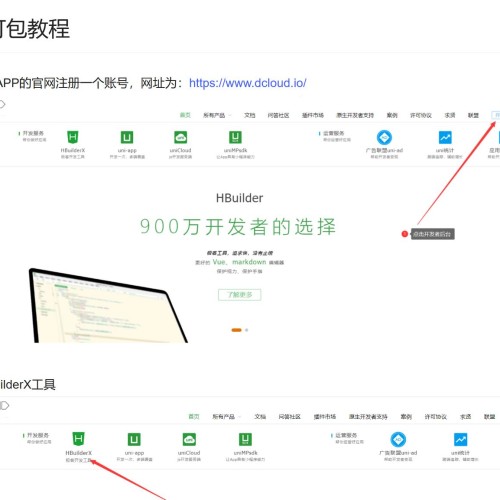500x500 pixels.
Task: Open 许可协议 in the upper screenshot's nav bar
Action: (x=421, y=115)
